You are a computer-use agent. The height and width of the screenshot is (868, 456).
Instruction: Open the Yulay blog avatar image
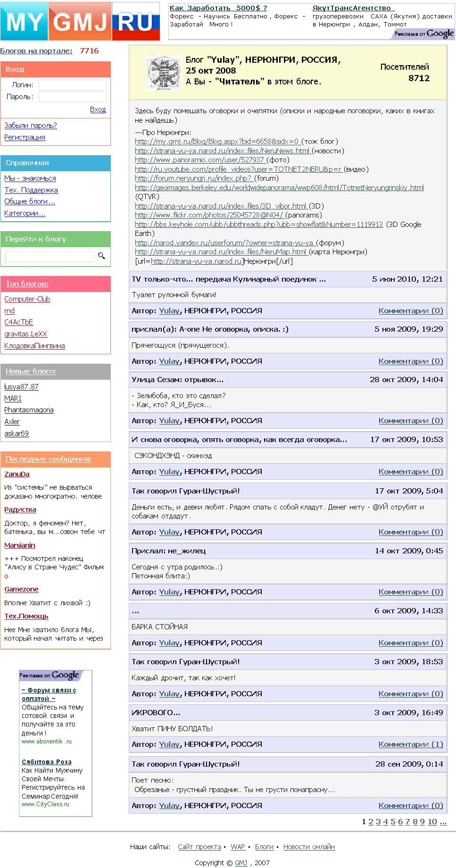pyautogui.click(x=164, y=72)
